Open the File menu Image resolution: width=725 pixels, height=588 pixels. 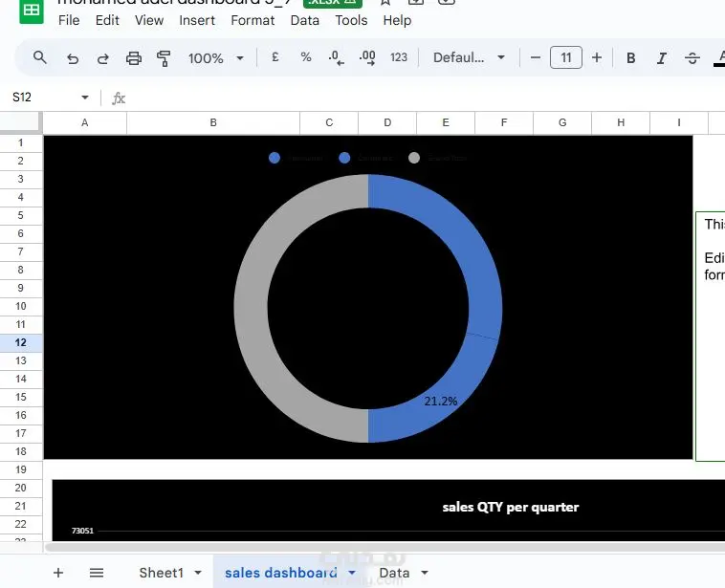pos(69,20)
